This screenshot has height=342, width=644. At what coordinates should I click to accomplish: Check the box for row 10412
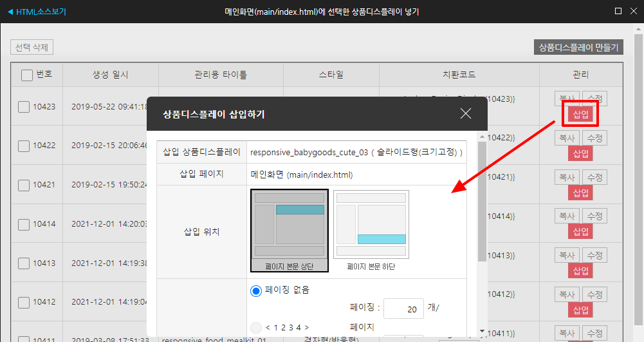click(x=24, y=303)
